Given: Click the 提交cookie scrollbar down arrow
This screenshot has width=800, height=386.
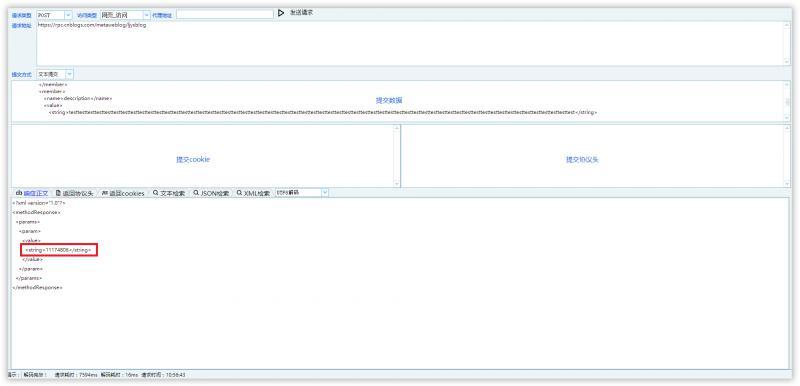Looking at the screenshot, I should coord(397,184).
